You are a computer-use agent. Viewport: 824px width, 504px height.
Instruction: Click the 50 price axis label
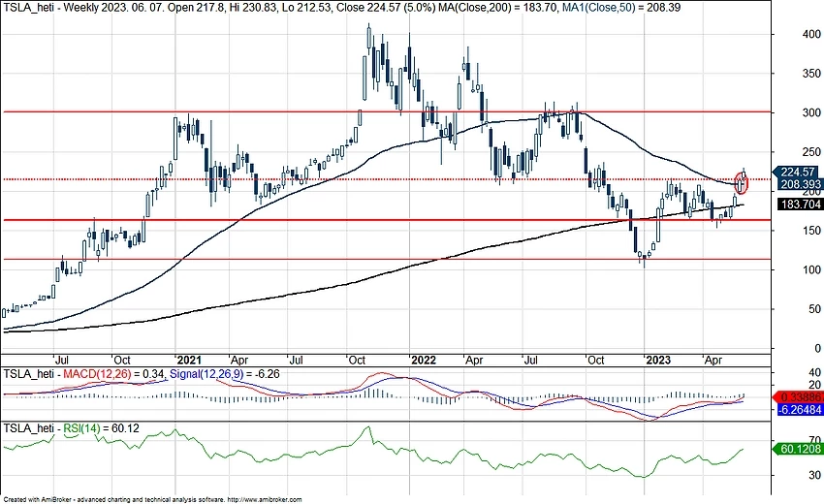coord(814,309)
